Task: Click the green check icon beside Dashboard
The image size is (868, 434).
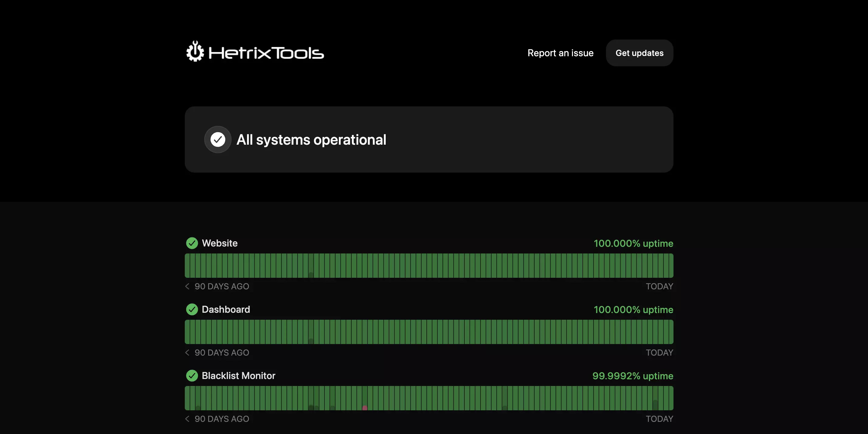Action: click(x=192, y=309)
